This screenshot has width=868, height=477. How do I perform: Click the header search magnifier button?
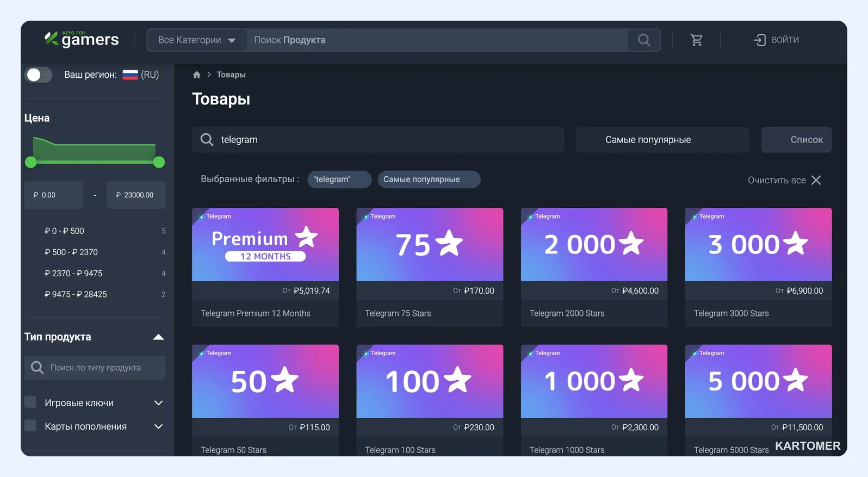(644, 40)
